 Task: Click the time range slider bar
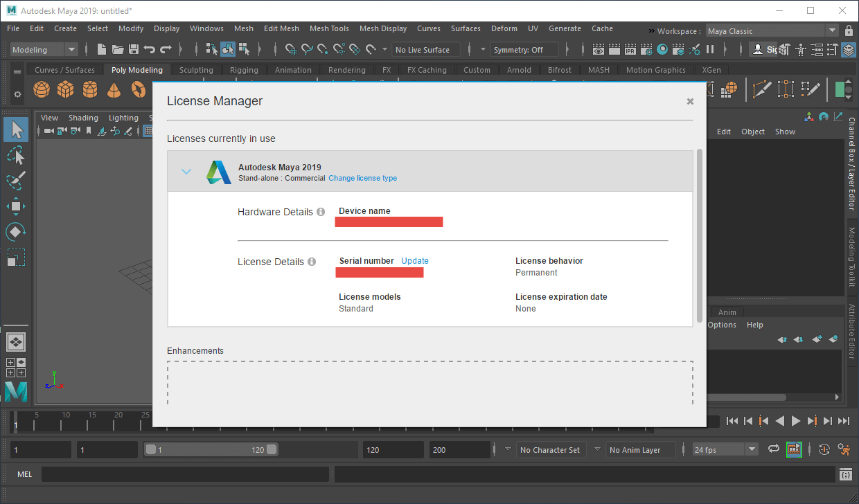212,449
